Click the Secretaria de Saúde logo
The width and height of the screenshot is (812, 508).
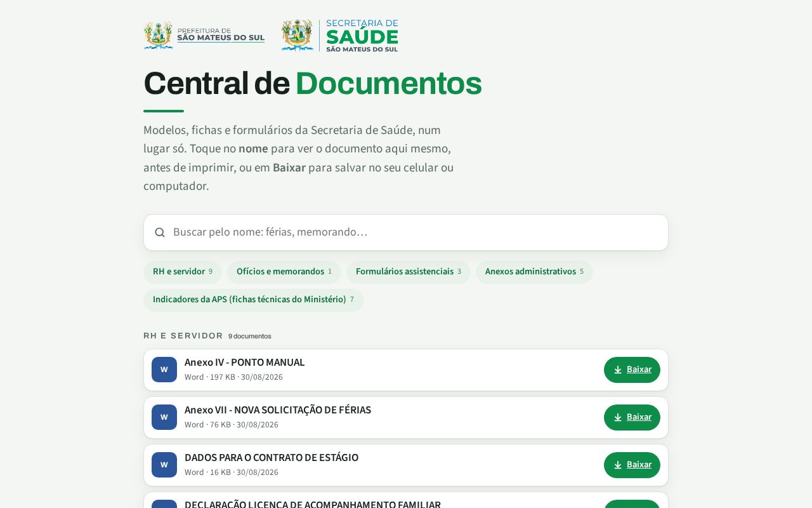click(x=340, y=36)
